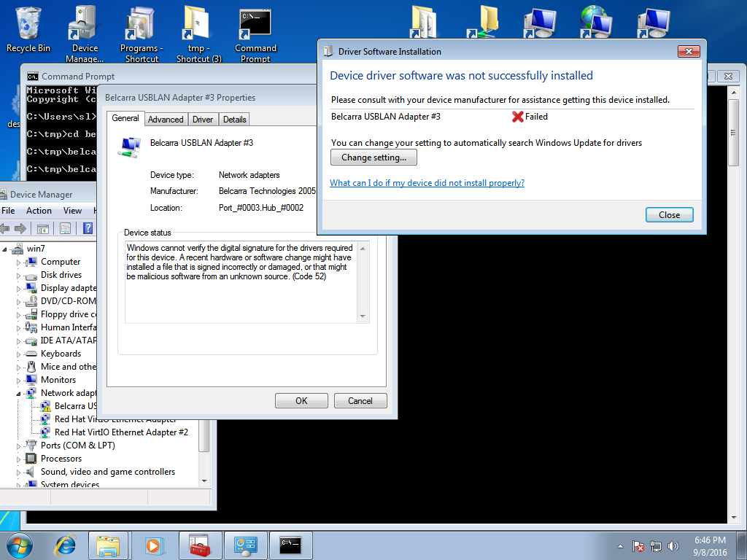Switch to the Control Panel taskbar button
Screen dimensions: 747x560
246,545
